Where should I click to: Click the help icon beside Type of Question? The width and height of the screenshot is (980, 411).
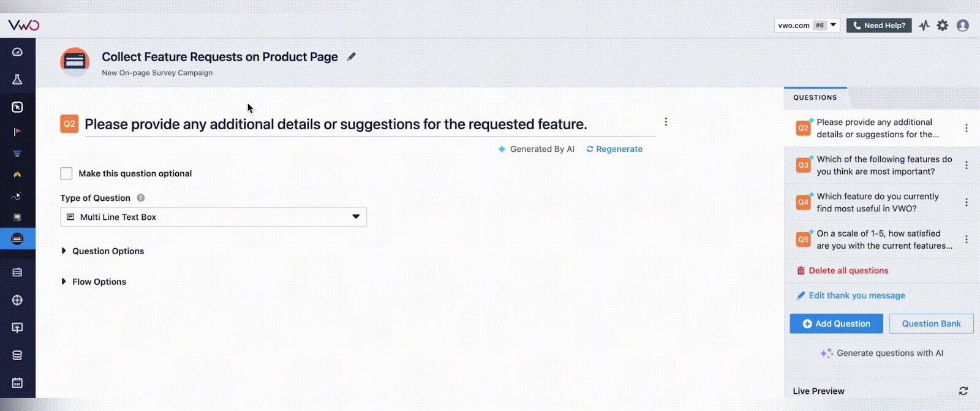coord(141,198)
